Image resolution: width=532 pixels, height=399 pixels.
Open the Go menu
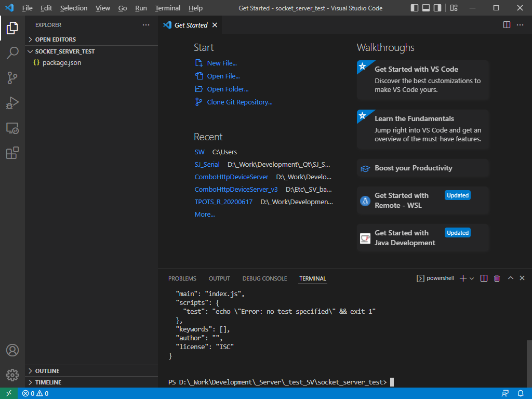click(123, 8)
